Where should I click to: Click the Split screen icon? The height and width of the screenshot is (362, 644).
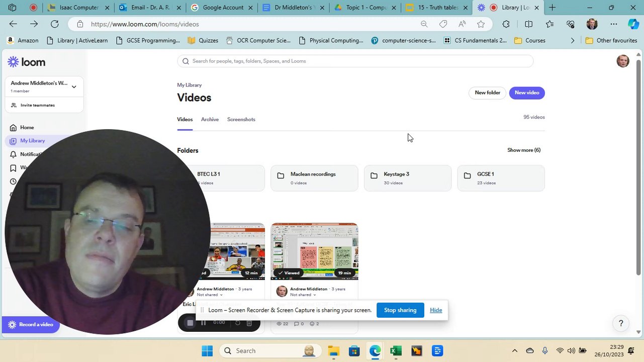coord(528,24)
